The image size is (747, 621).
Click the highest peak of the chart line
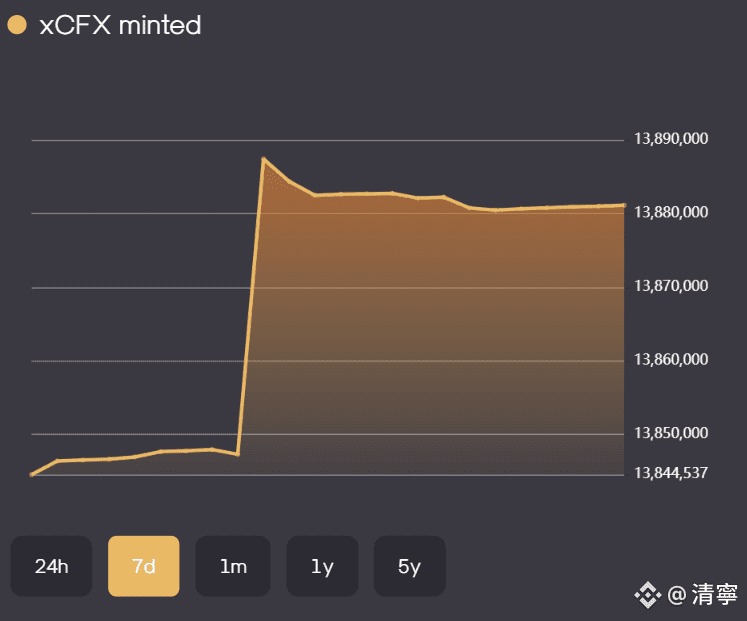tap(263, 159)
